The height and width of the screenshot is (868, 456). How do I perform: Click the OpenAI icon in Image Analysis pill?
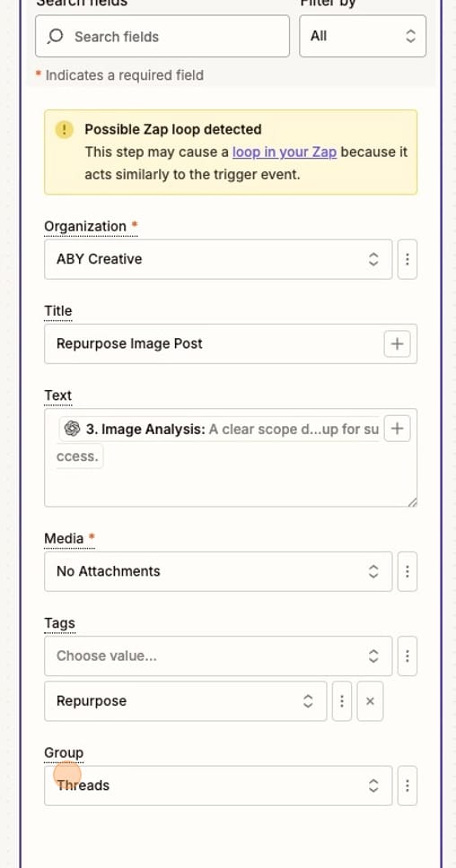[x=72, y=429]
